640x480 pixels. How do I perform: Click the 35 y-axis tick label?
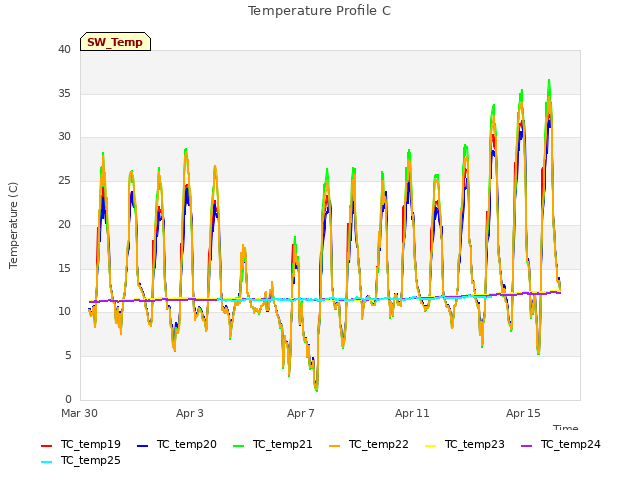(64, 93)
